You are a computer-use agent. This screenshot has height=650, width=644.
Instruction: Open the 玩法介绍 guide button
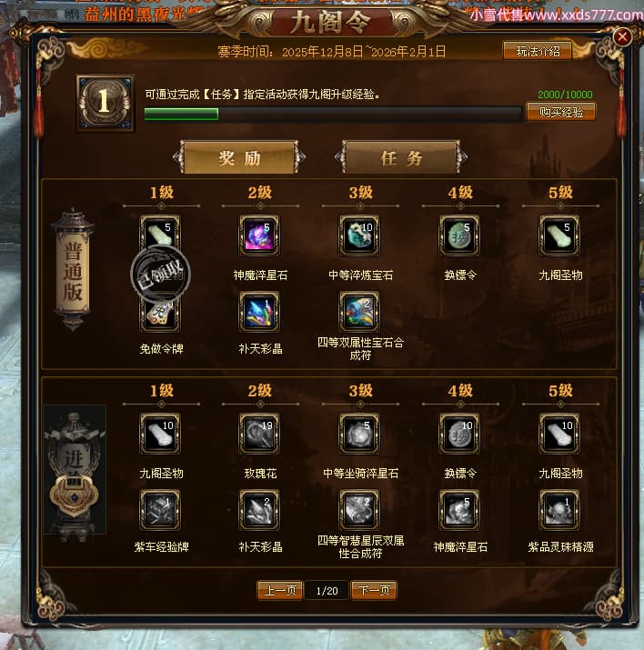pos(538,51)
